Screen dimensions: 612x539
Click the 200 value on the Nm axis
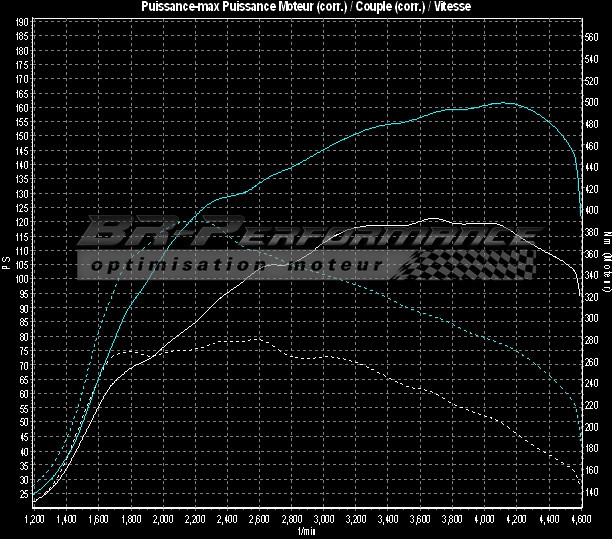[x=592, y=427]
